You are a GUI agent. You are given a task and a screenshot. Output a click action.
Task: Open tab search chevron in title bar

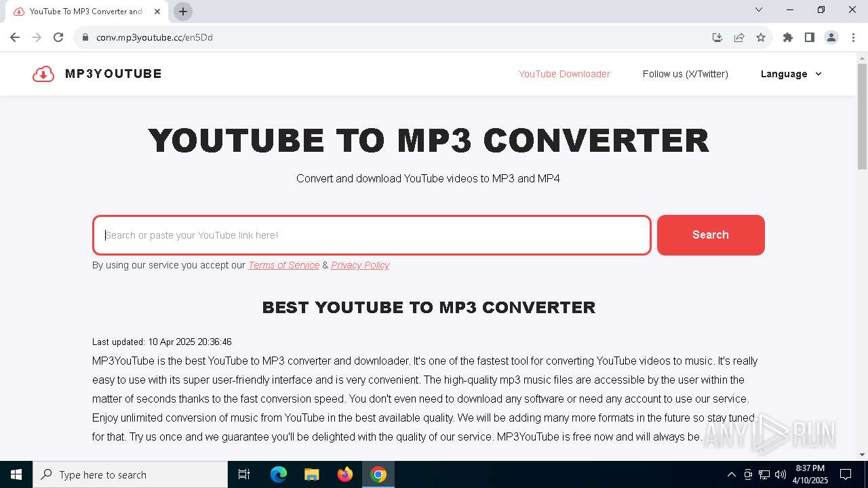pyautogui.click(x=759, y=9)
